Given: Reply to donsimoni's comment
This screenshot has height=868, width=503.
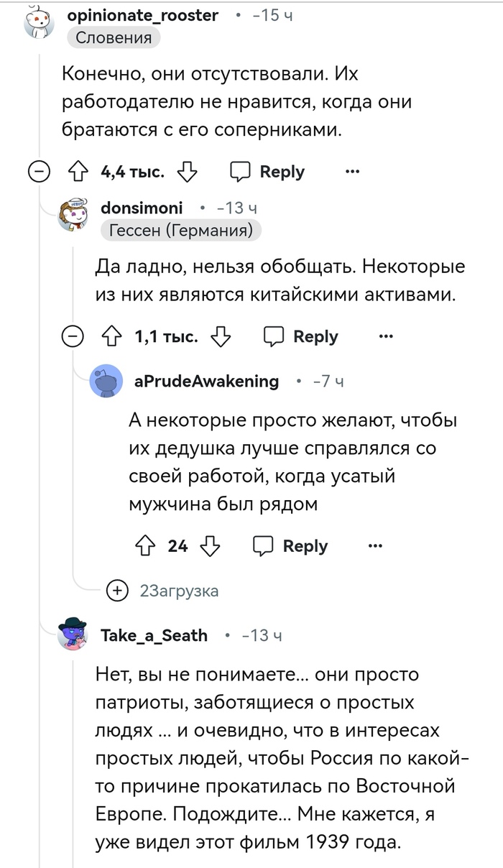Looking at the screenshot, I should point(301,337).
